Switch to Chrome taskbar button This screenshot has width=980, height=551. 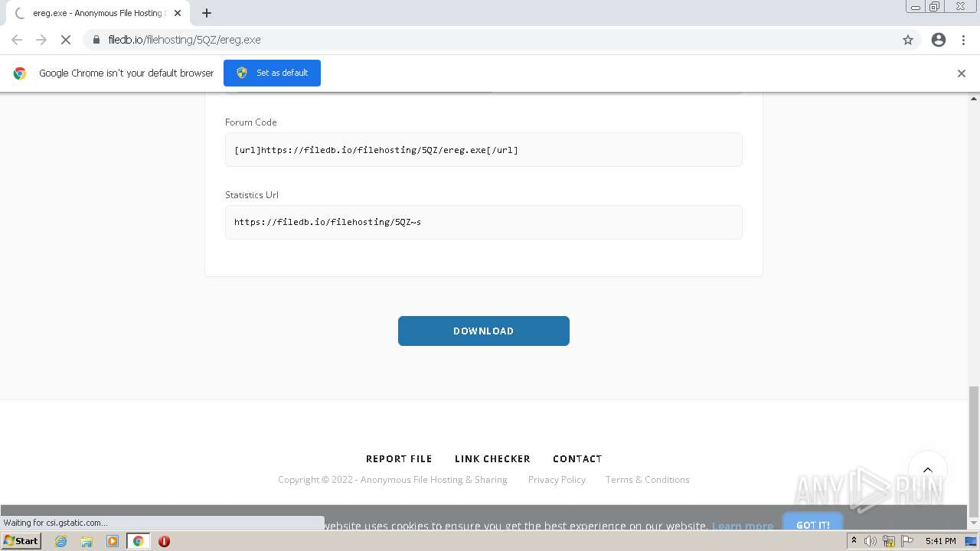138,541
